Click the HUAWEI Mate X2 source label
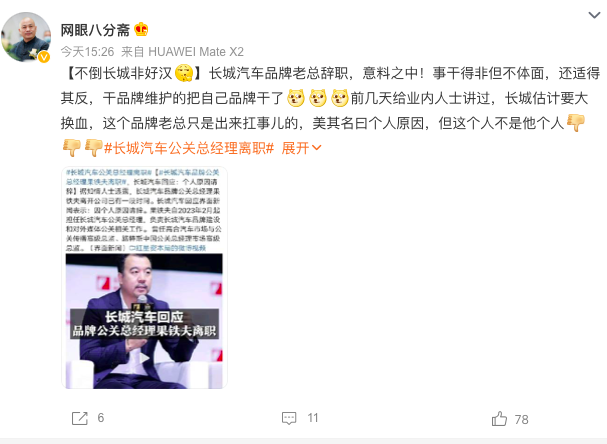Screen dimensions: 607x444 pos(196,51)
